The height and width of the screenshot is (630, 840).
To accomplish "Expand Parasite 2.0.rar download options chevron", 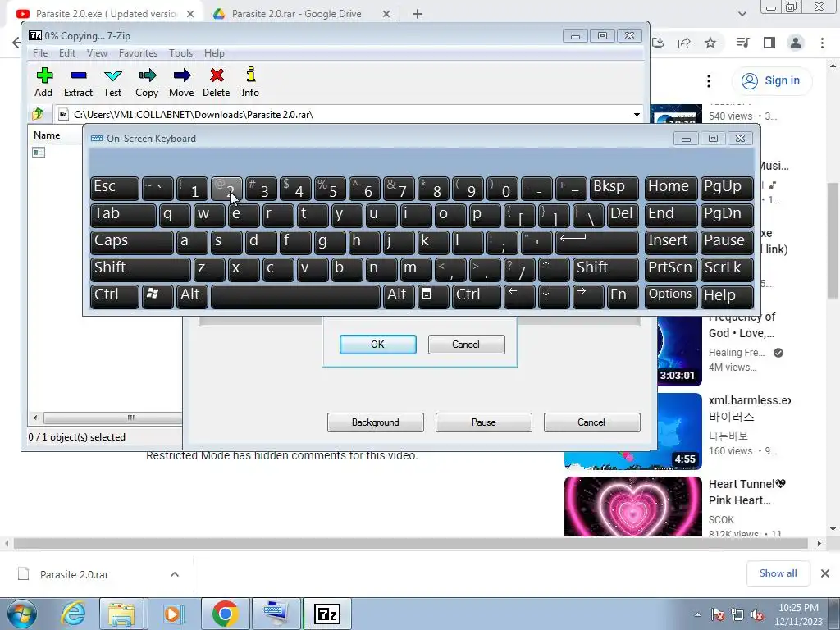I will (175, 574).
